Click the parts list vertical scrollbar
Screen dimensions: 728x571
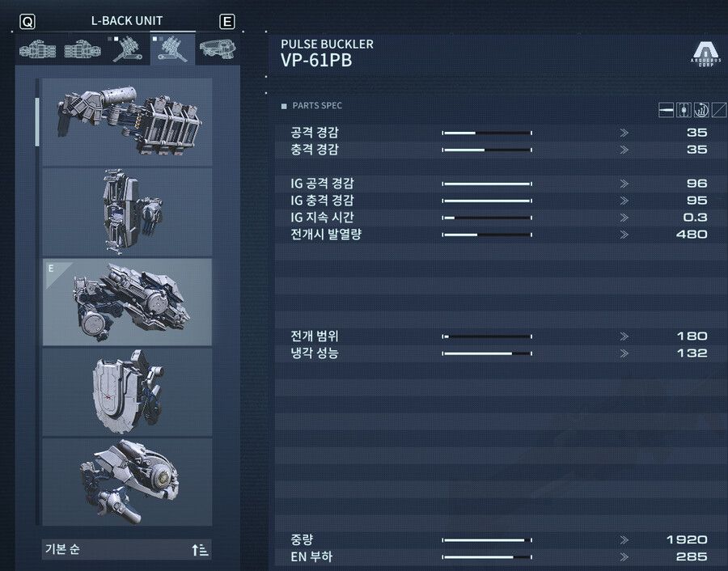point(37,302)
